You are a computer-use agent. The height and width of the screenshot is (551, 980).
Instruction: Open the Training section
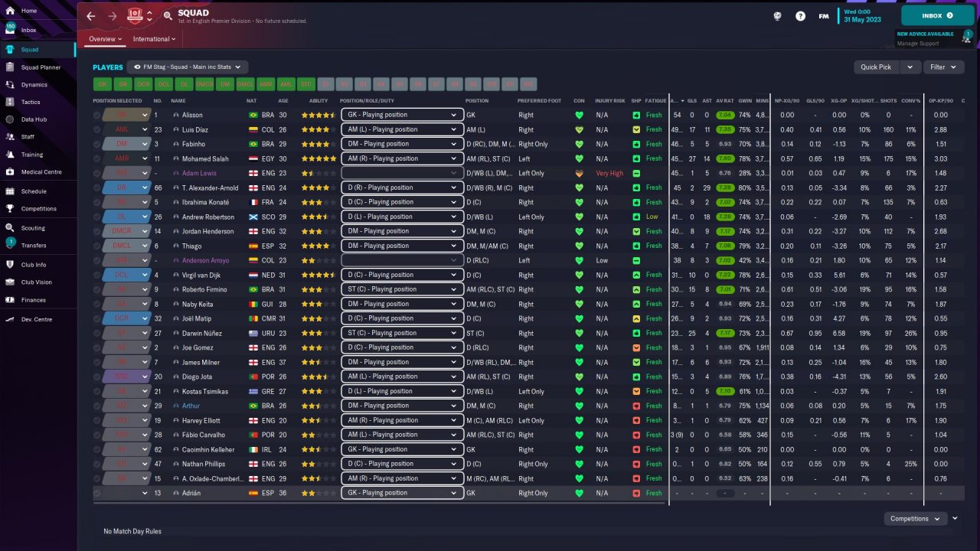click(32, 155)
